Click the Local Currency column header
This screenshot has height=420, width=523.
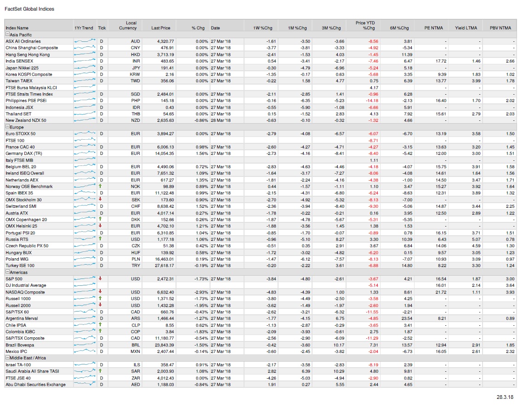point(128,25)
